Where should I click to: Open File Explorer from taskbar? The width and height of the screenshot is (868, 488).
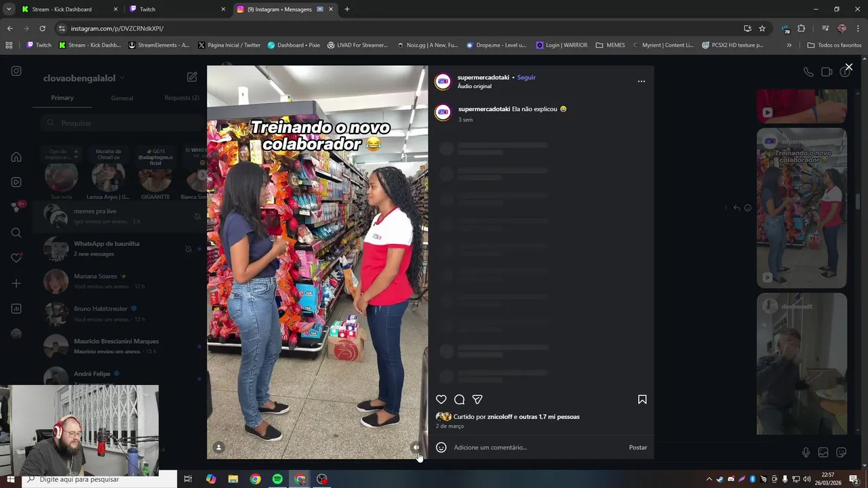[233, 479]
